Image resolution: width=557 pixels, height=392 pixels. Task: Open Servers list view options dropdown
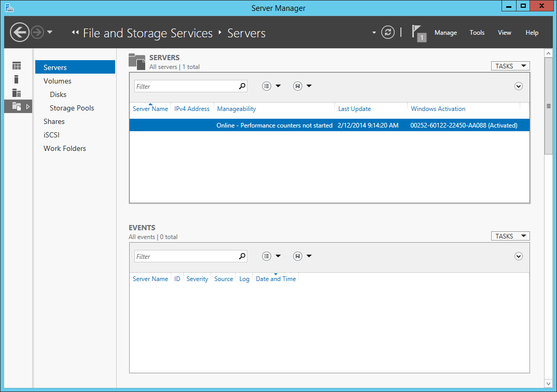coord(271,86)
